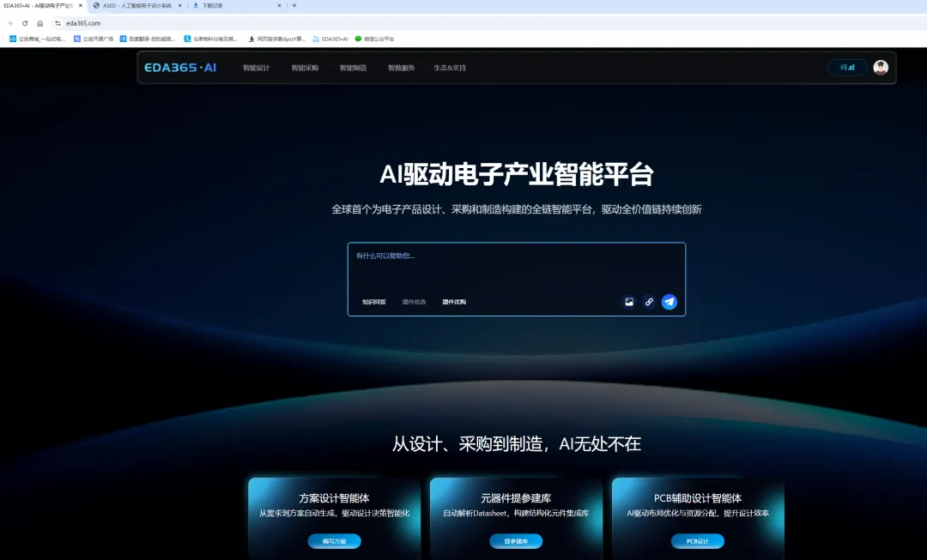Image resolution: width=927 pixels, height=560 pixels.
Task: Open the 智能采购 navigation menu
Action: pyautogui.click(x=305, y=68)
